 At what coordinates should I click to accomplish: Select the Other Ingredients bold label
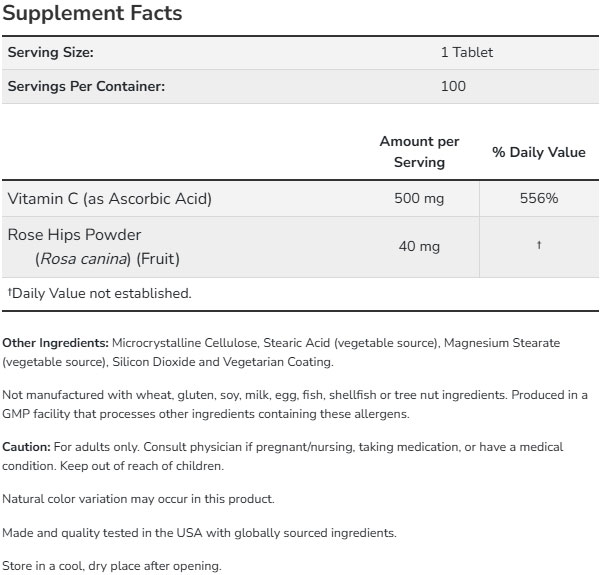(x=56, y=343)
